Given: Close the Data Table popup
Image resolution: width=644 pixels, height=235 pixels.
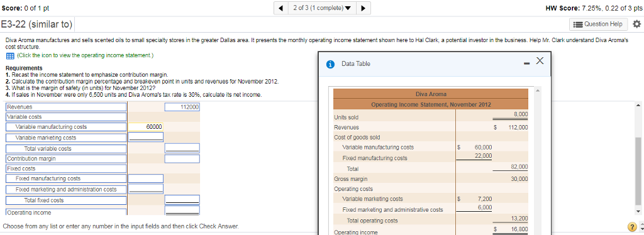Looking at the screenshot, I should pyautogui.click(x=540, y=62).
